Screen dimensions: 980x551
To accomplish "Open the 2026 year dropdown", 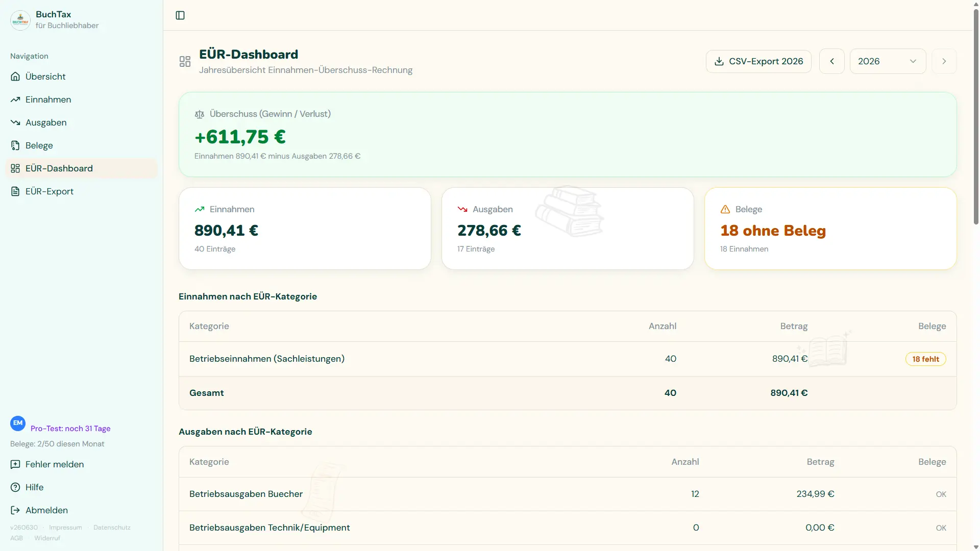I will pyautogui.click(x=888, y=61).
